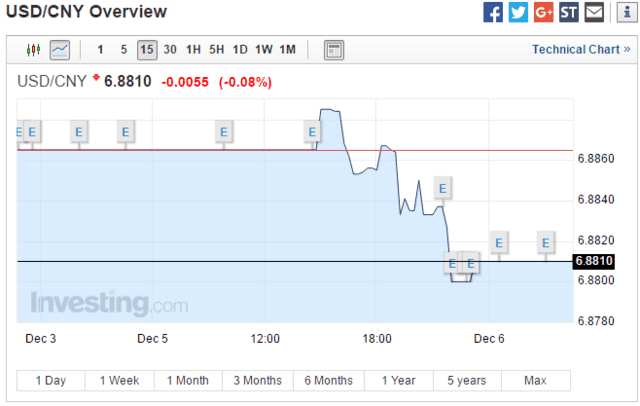Viewport: 640px width, 406px height.
Task: Switch to candlestick chart type
Action: click(x=33, y=50)
